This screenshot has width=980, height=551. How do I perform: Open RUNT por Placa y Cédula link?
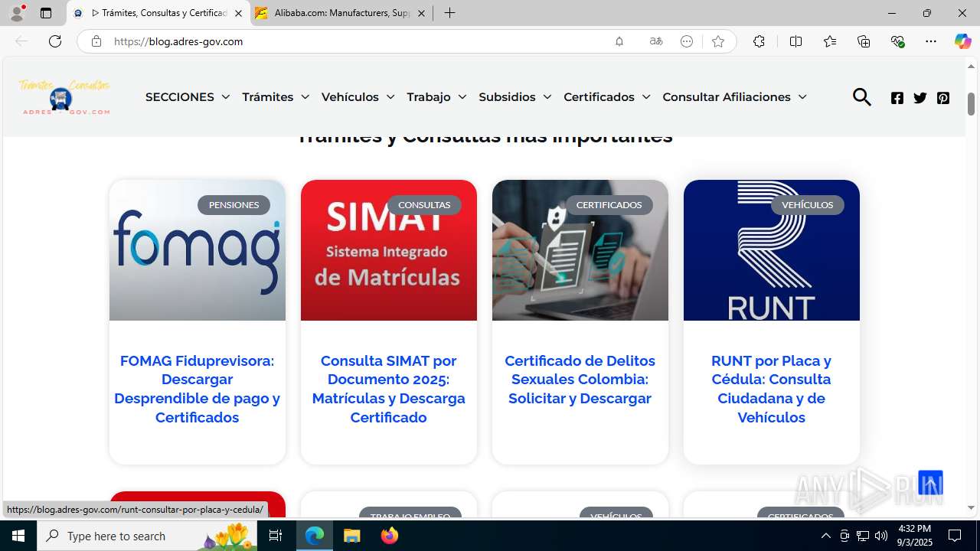pyautogui.click(x=771, y=389)
